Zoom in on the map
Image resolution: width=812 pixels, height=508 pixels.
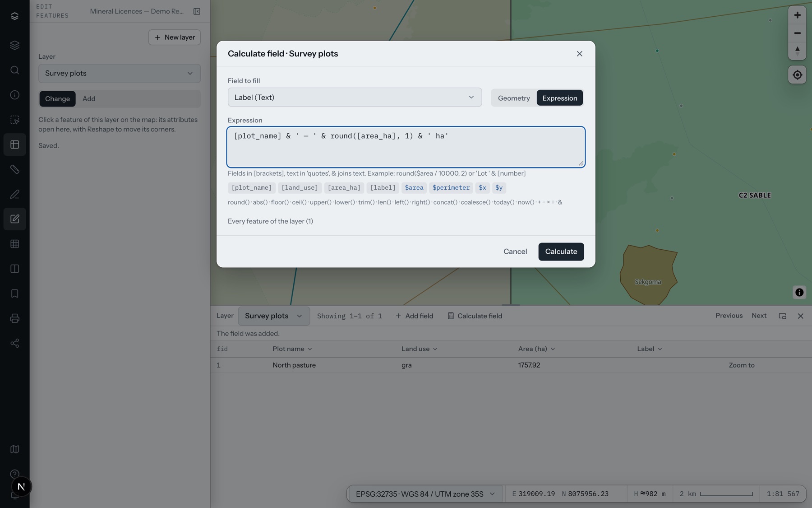pyautogui.click(x=797, y=15)
